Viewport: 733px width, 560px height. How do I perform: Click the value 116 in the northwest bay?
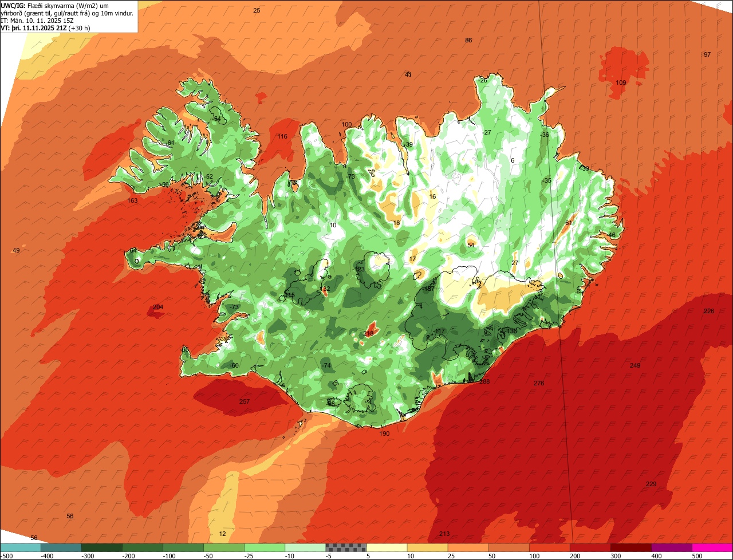282,136
